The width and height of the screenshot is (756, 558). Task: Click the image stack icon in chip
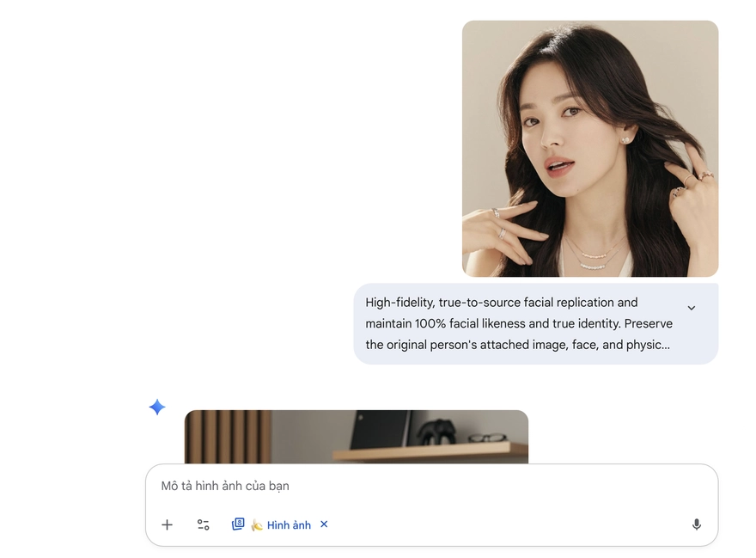coord(238,524)
